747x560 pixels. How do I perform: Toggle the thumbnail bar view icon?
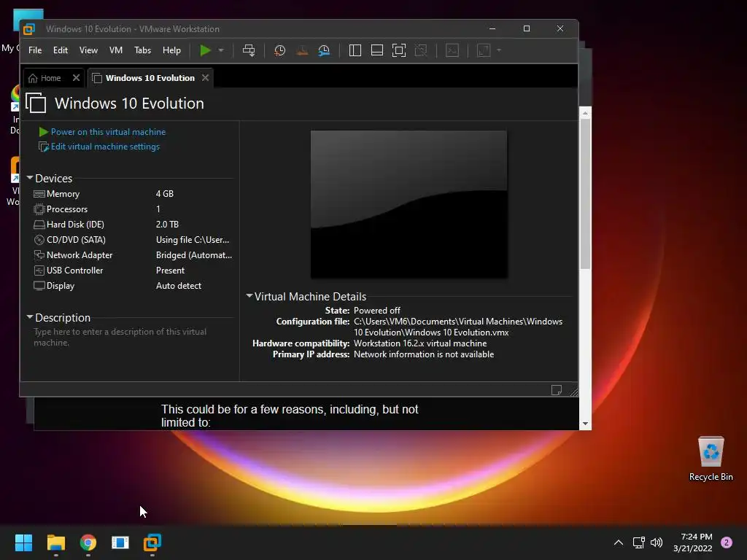(377, 50)
